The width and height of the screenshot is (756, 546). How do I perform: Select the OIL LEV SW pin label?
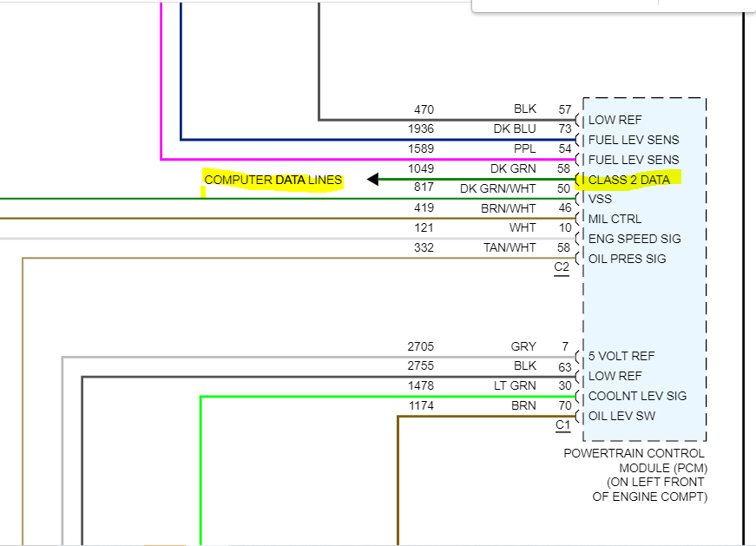tap(621, 417)
